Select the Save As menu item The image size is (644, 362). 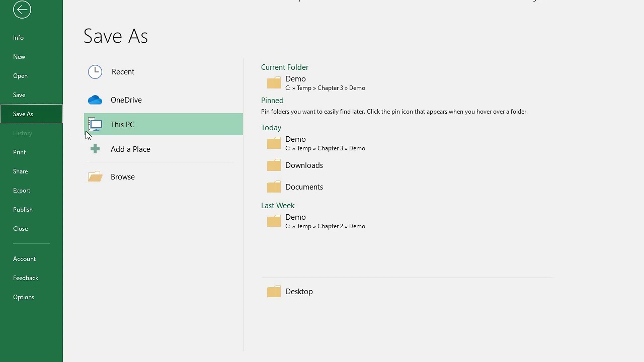coord(31,114)
